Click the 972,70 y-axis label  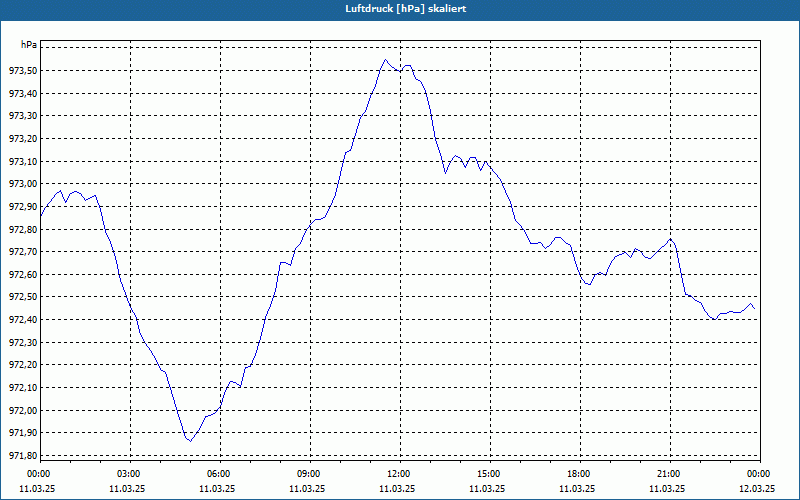(x=23, y=252)
